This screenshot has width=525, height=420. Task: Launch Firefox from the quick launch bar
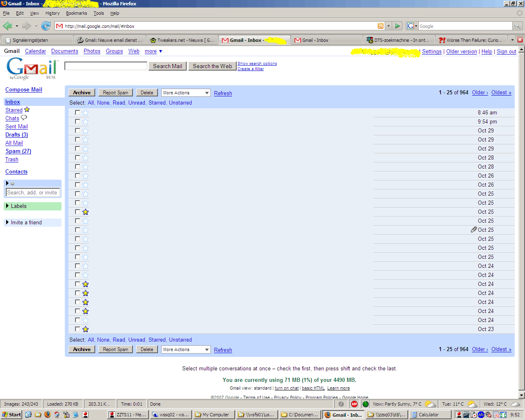click(48, 415)
